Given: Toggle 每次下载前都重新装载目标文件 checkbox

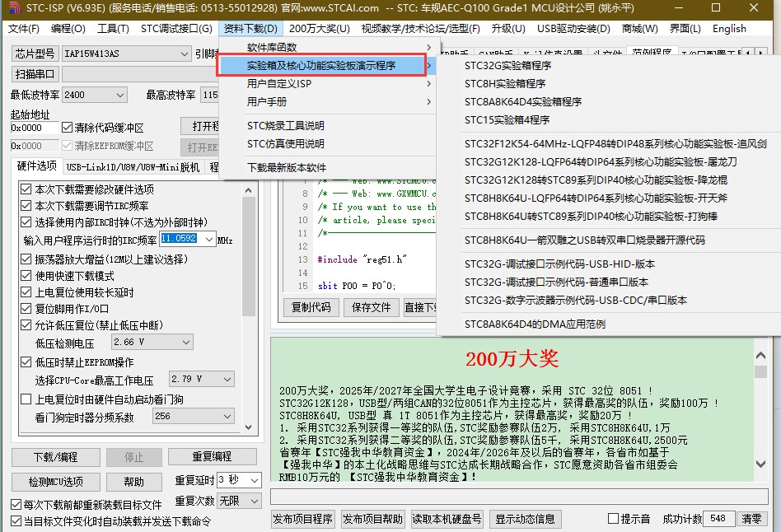Looking at the screenshot, I should point(16,505).
